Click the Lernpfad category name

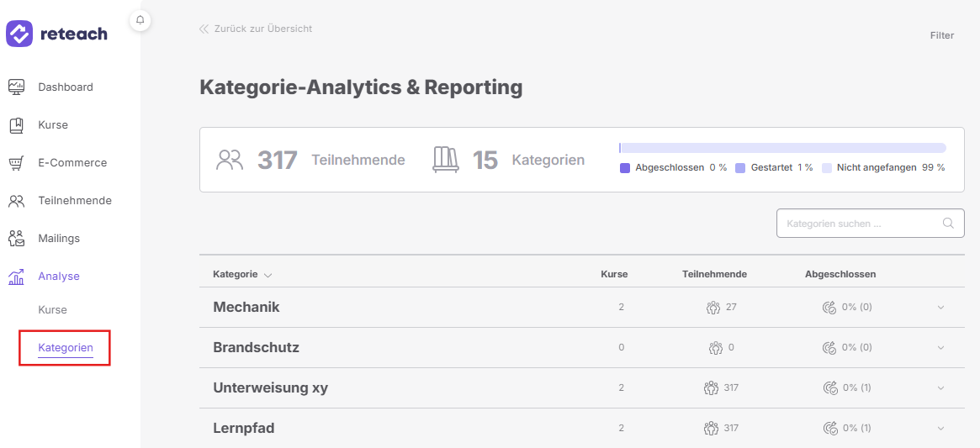tap(244, 428)
